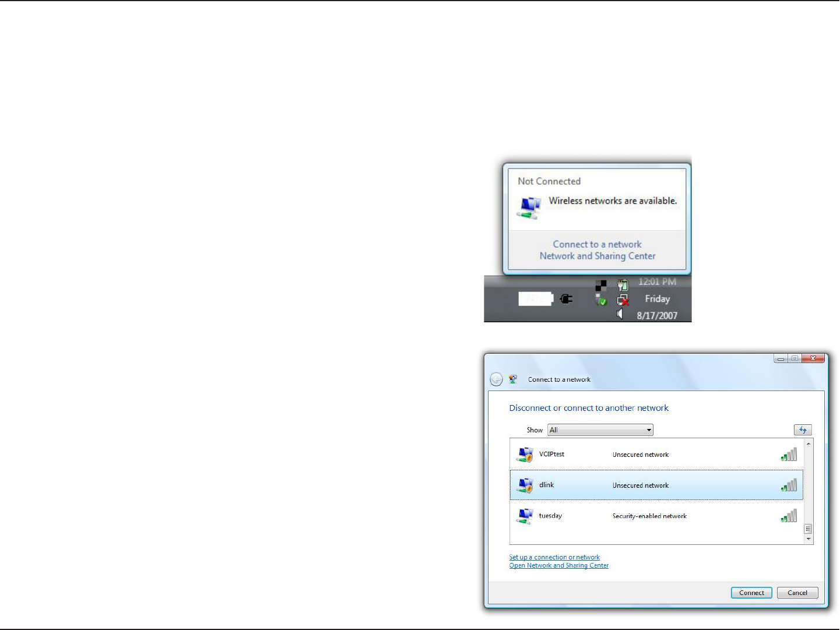Image resolution: width=840 pixels, height=630 pixels.
Task: Close the Connect to a network window
Action: (x=813, y=358)
